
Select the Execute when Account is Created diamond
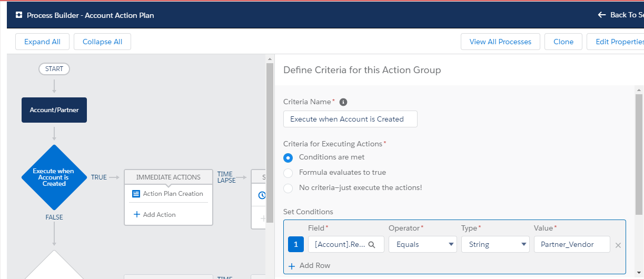[x=54, y=177]
